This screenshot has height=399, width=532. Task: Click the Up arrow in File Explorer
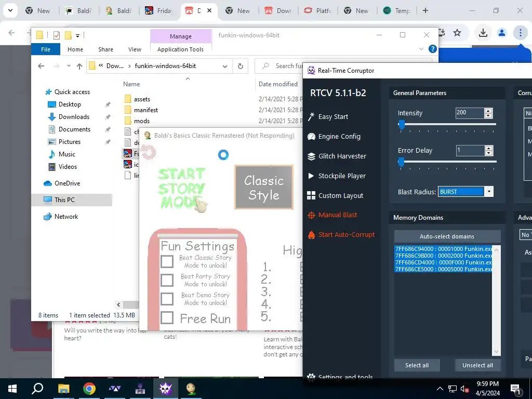[x=79, y=66]
